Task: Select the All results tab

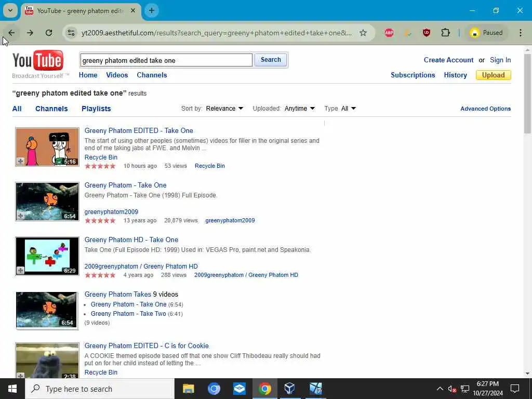Action: pyautogui.click(x=17, y=109)
